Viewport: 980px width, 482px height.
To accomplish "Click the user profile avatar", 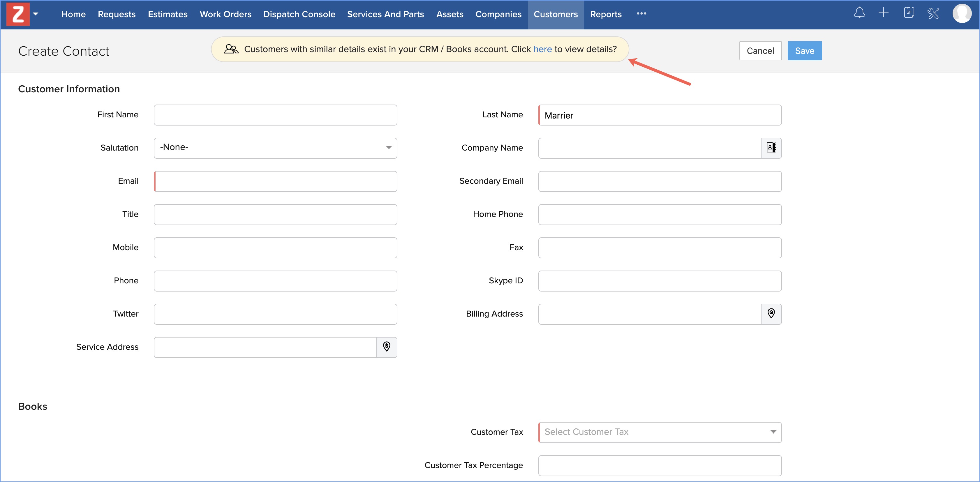I will pyautogui.click(x=962, y=14).
